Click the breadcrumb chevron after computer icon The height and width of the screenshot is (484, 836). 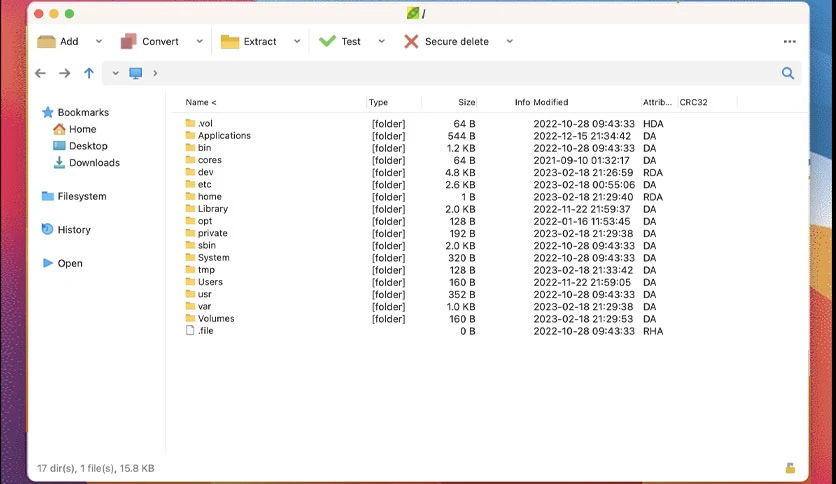pos(155,73)
